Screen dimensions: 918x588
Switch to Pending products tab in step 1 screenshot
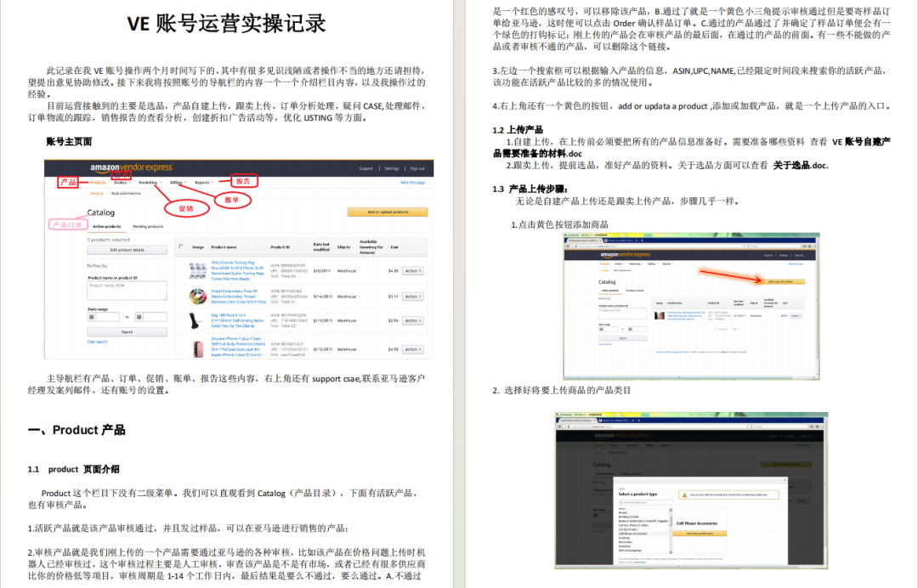pos(635,291)
